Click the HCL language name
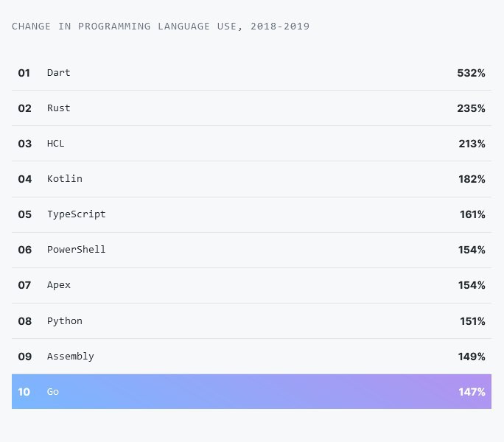 [56, 143]
